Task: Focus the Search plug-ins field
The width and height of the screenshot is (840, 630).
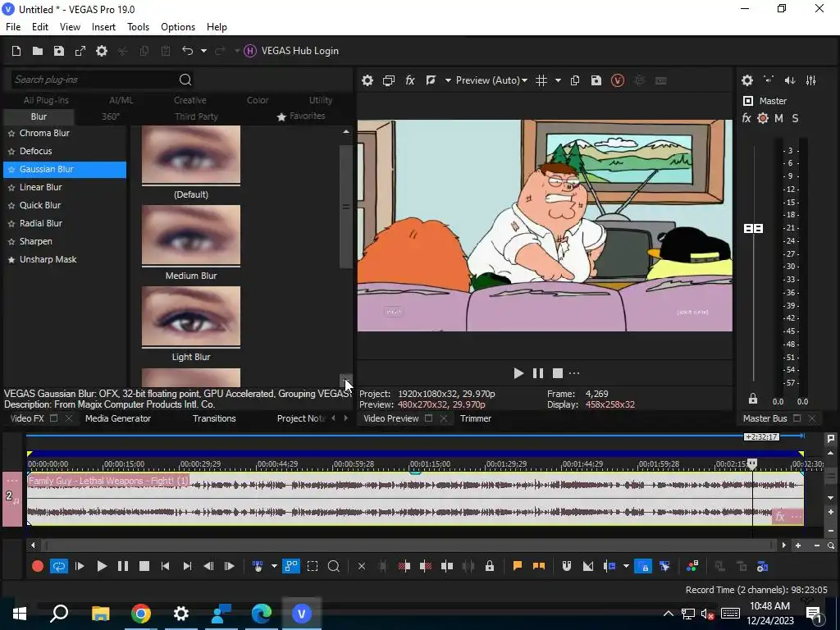Action: click(x=94, y=80)
